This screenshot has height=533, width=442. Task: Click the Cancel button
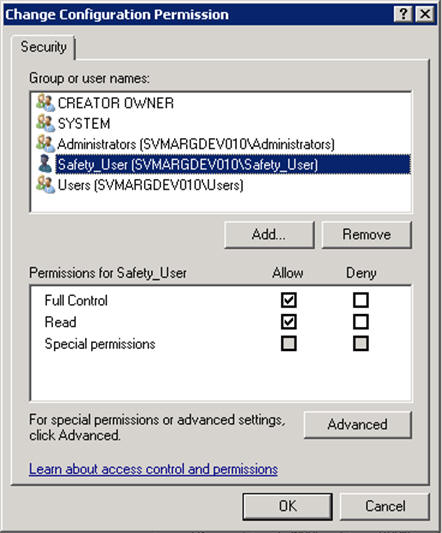385,506
